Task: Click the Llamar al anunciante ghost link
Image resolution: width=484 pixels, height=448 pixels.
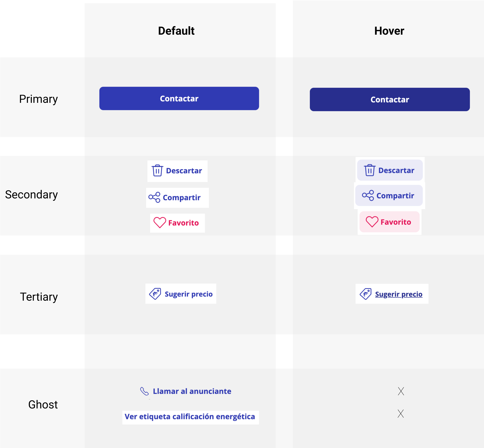Action: point(192,391)
